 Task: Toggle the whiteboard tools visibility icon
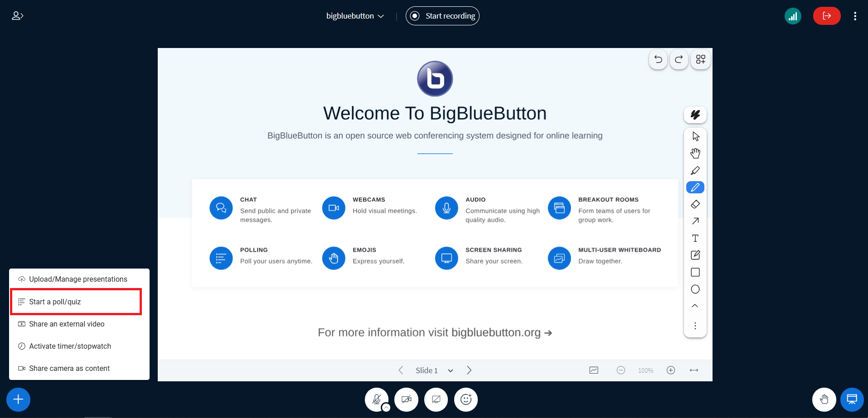tap(594, 370)
